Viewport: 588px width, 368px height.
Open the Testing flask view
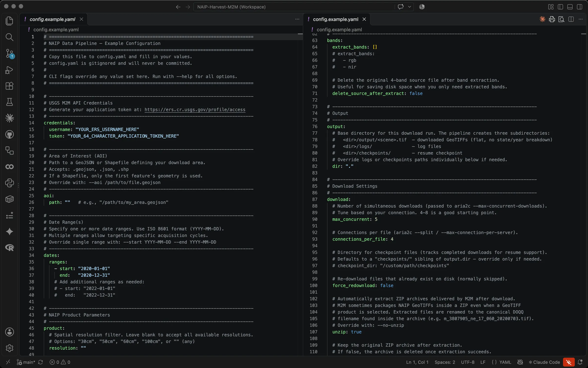9,102
